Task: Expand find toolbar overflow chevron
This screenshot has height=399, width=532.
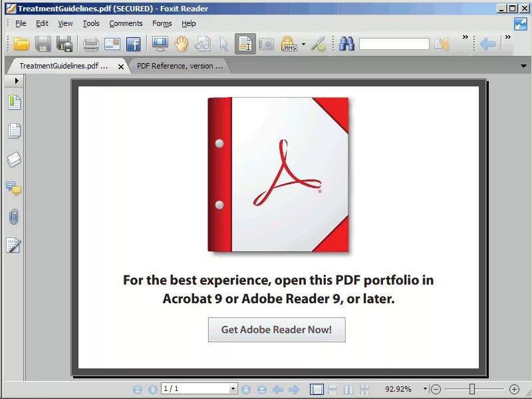Action: coord(465,37)
